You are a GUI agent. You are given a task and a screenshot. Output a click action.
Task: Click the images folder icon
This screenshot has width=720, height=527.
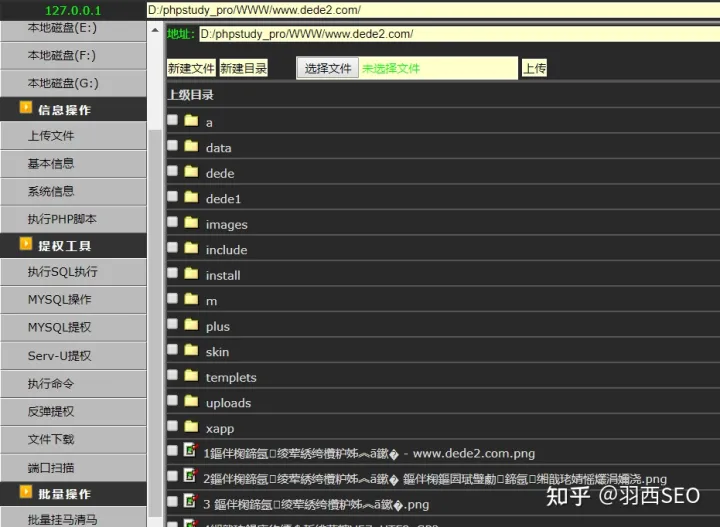tap(191, 223)
